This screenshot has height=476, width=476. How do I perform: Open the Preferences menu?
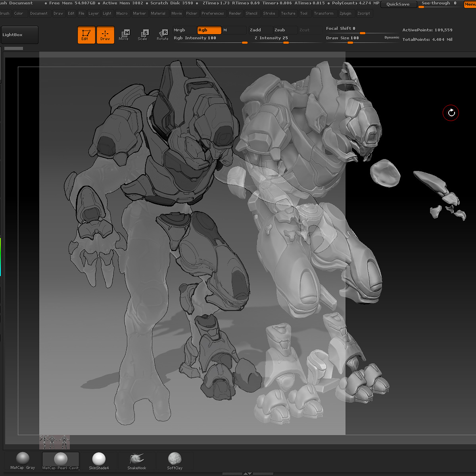click(x=213, y=13)
